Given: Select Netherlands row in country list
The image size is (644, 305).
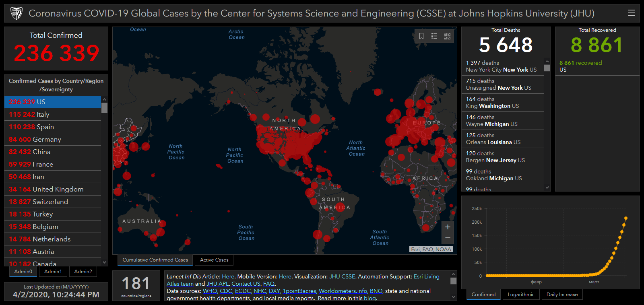Looking at the screenshot, I should [53, 239].
